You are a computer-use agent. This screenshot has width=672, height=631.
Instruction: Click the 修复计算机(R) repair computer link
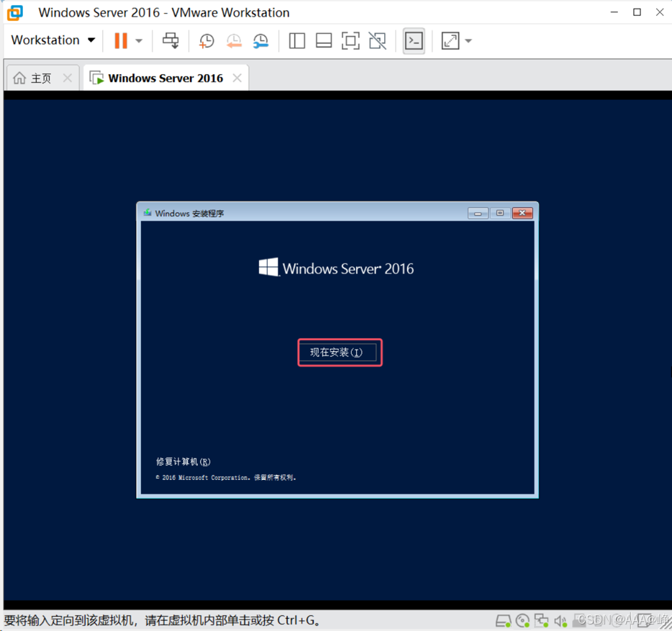pos(183,462)
